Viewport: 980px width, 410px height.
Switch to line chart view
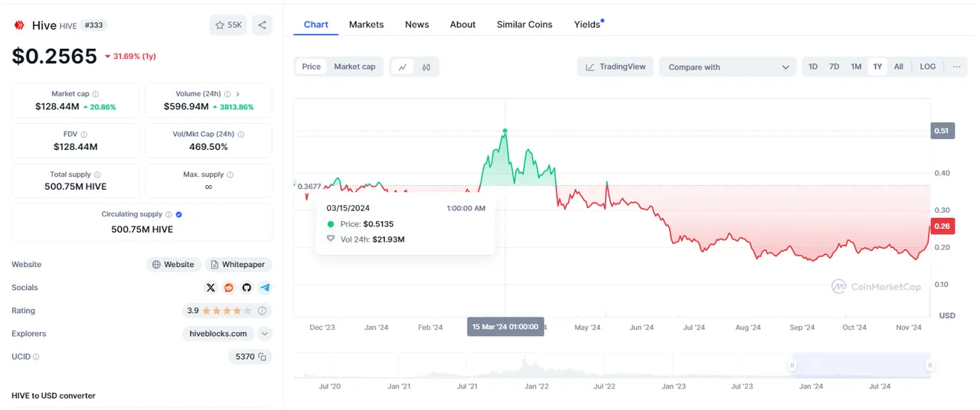[403, 67]
